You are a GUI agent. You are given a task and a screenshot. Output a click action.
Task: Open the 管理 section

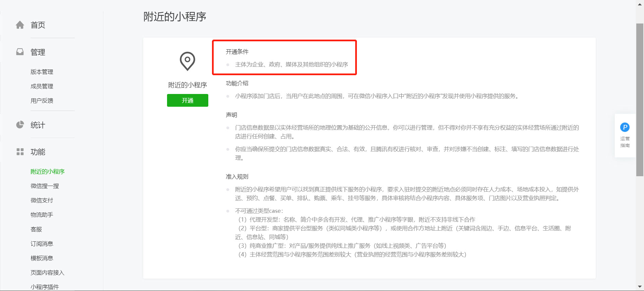(x=38, y=52)
